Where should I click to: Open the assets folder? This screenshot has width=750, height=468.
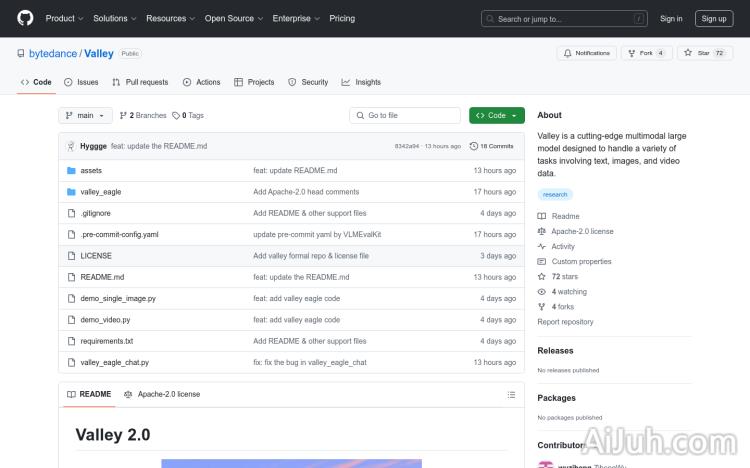pos(91,170)
